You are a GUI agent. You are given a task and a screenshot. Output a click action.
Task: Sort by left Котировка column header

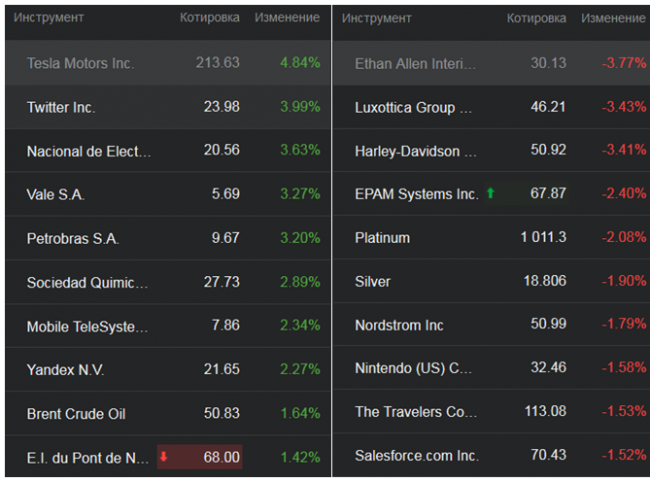pos(209,18)
